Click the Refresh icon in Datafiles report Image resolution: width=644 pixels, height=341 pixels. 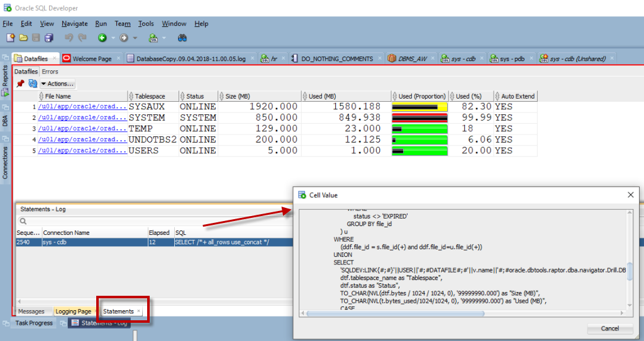pyautogui.click(x=33, y=84)
